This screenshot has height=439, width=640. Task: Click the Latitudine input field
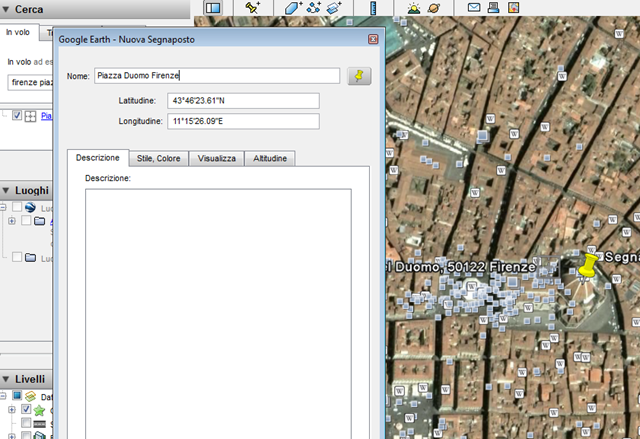(243, 101)
